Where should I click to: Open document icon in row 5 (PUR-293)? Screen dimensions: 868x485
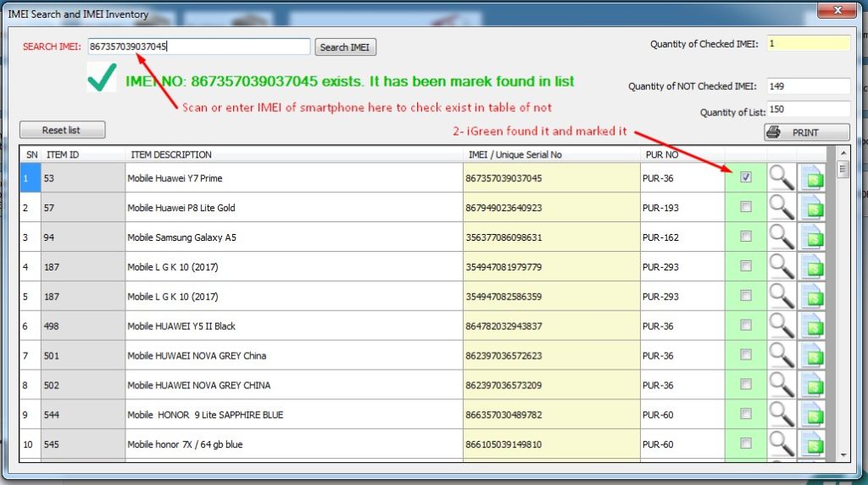pos(812,296)
